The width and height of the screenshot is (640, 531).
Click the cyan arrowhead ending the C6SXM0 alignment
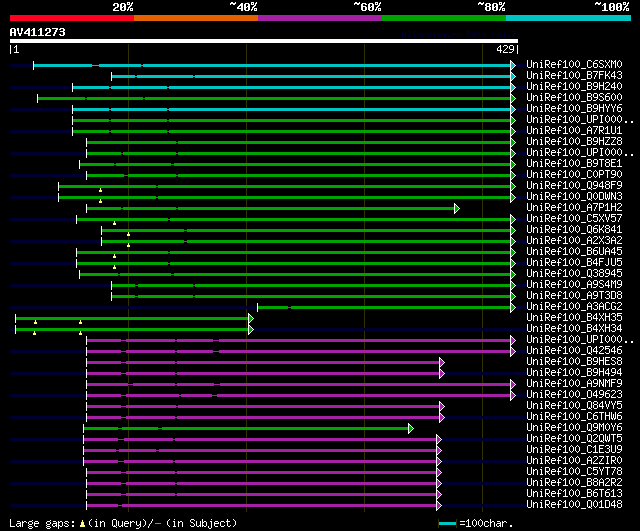(x=513, y=65)
